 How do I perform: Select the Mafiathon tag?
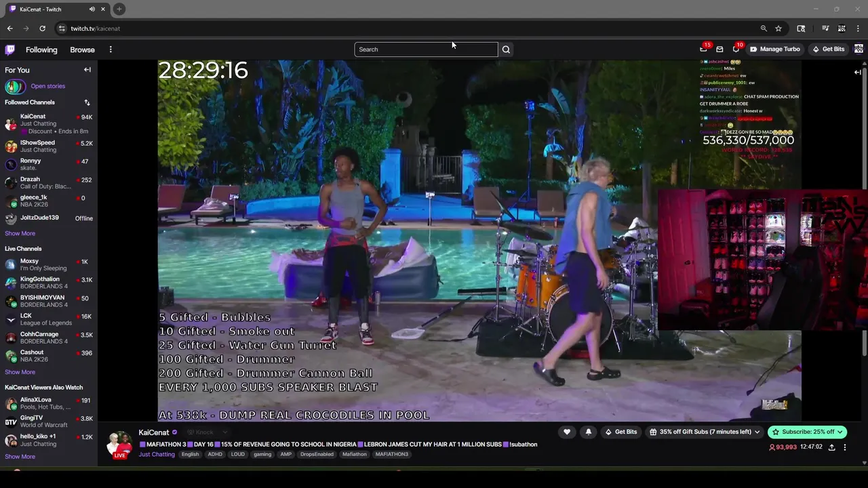tap(355, 454)
